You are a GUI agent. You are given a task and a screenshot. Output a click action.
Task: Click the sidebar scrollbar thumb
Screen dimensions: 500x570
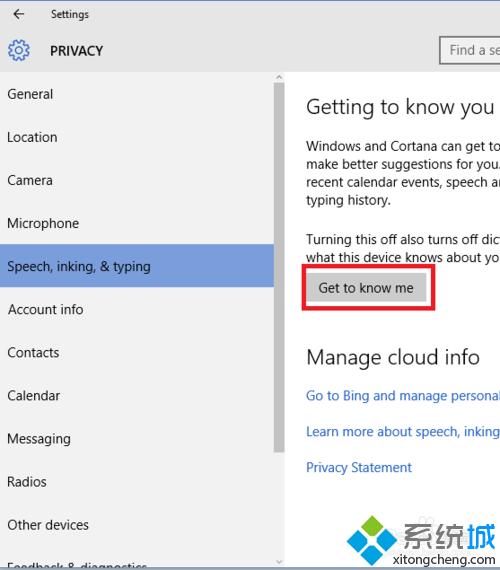(x=279, y=268)
